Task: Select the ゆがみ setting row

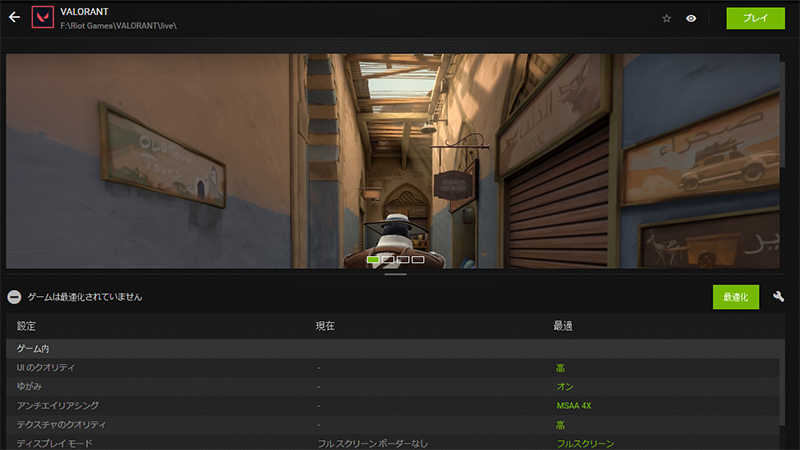Action: (x=392, y=387)
